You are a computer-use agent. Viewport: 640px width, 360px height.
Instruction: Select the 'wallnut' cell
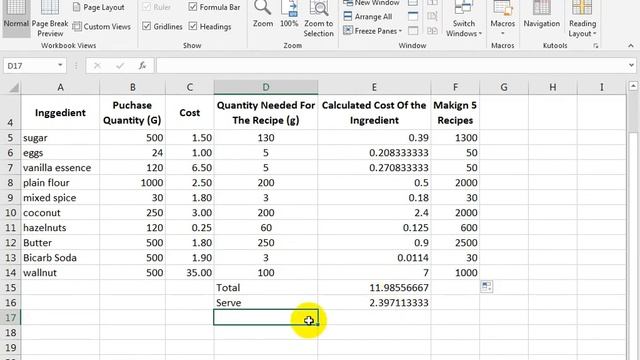point(60,273)
